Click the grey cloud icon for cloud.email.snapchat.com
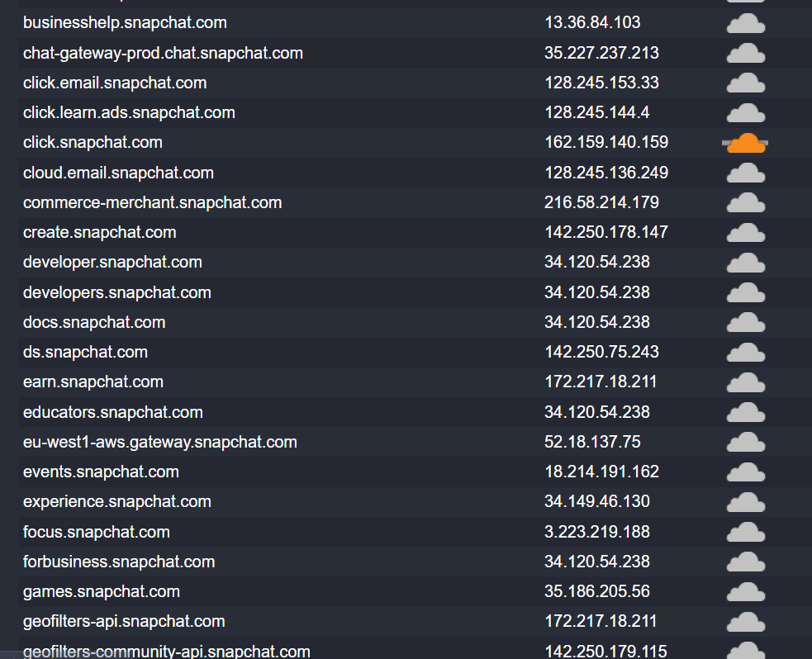812x659 pixels. click(x=746, y=173)
